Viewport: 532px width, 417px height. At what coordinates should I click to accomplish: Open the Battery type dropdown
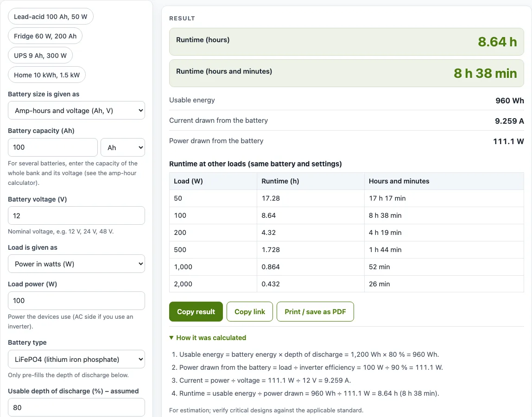pyautogui.click(x=76, y=360)
